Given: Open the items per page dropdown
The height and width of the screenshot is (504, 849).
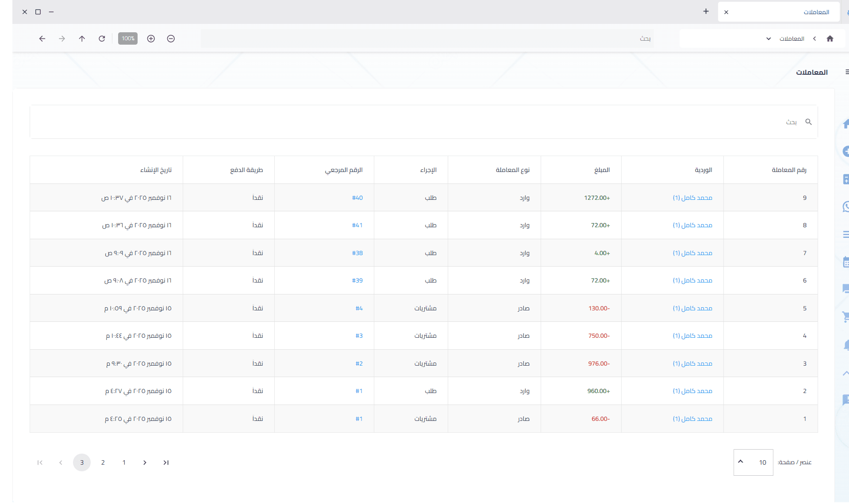Looking at the screenshot, I should tap(753, 462).
